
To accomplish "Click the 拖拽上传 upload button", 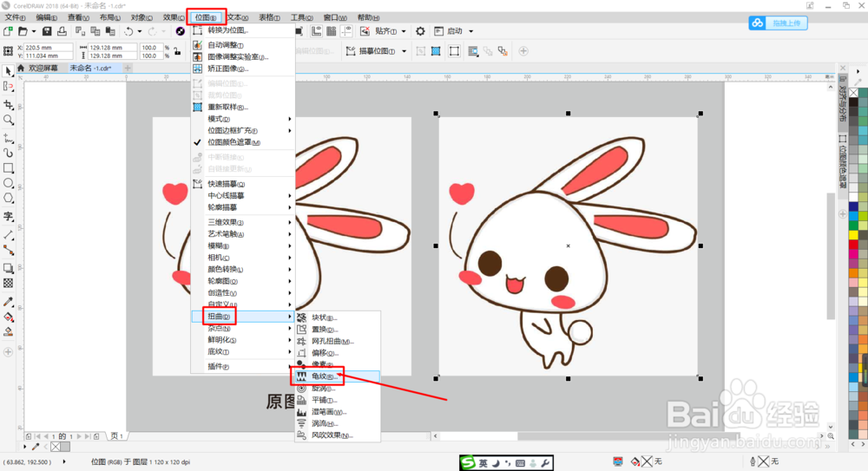I will [779, 23].
